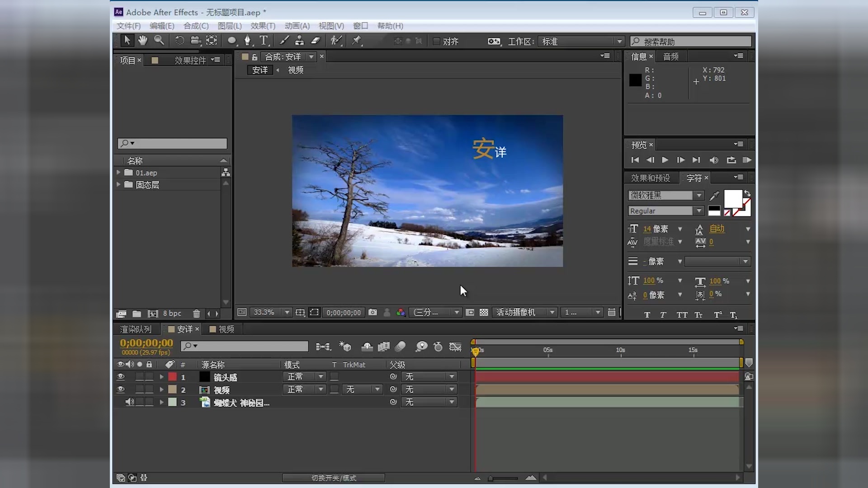Open the 工作区 标准 dropdown
The height and width of the screenshot is (488, 868).
pyautogui.click(x=581, y=41)
